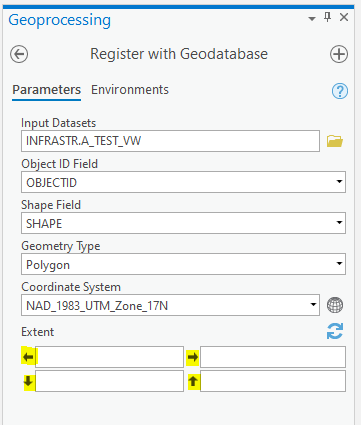Click the Register with Geodatabase heading
This screenshot has height=425, width=361.
pyautogui.click(x=179, y=54)
